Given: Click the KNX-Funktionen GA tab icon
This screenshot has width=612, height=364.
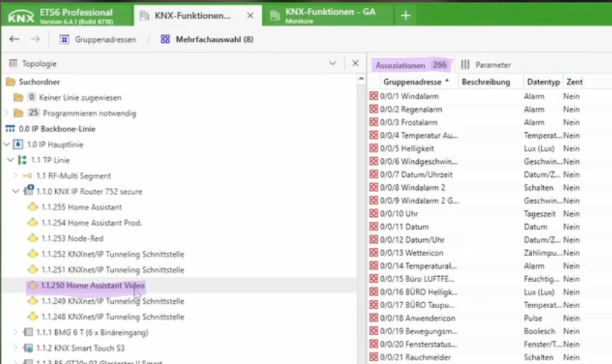Looking at the screenshot, I should (274, 15).
